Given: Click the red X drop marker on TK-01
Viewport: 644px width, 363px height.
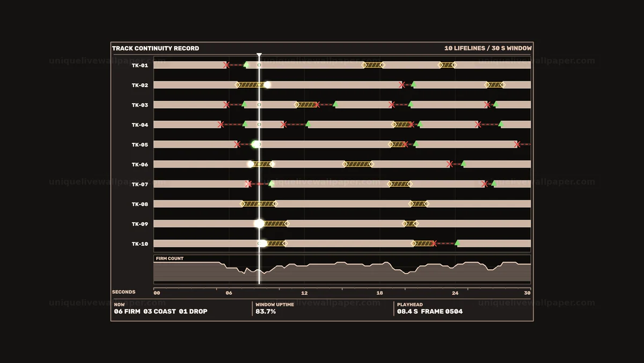Looking at the screenshot, I should (x=226, y=65).
